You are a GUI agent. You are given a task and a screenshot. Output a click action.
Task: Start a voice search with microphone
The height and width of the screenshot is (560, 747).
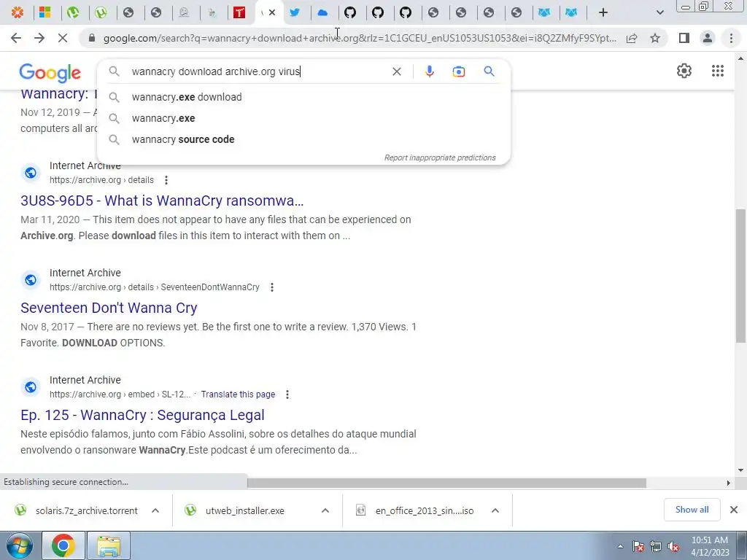click(429, 71)
